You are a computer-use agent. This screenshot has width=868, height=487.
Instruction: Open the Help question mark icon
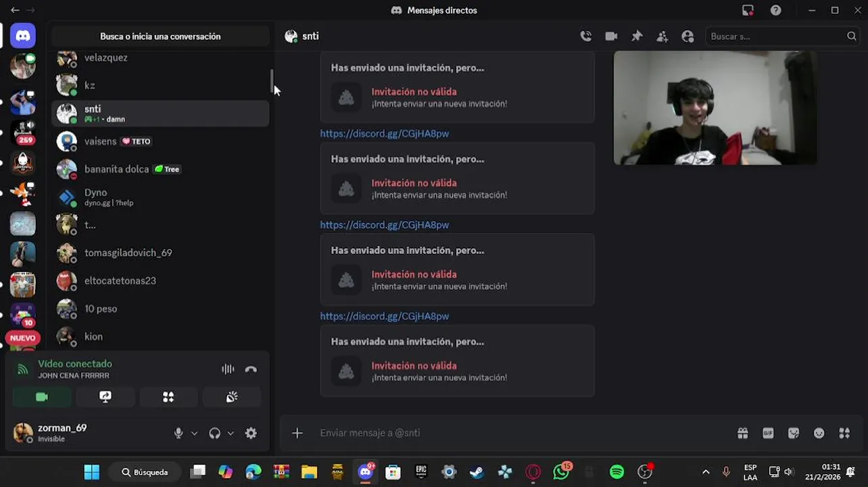[776, 10]
